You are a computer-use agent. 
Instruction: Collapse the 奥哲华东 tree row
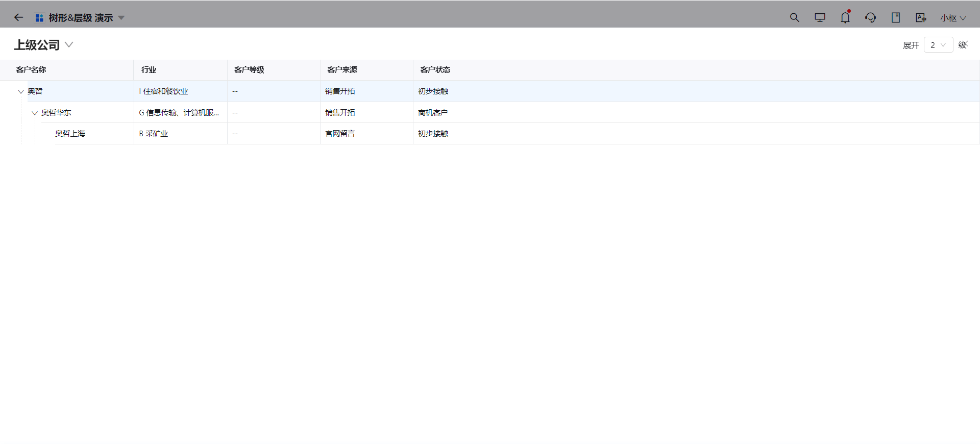coord(35,113)
